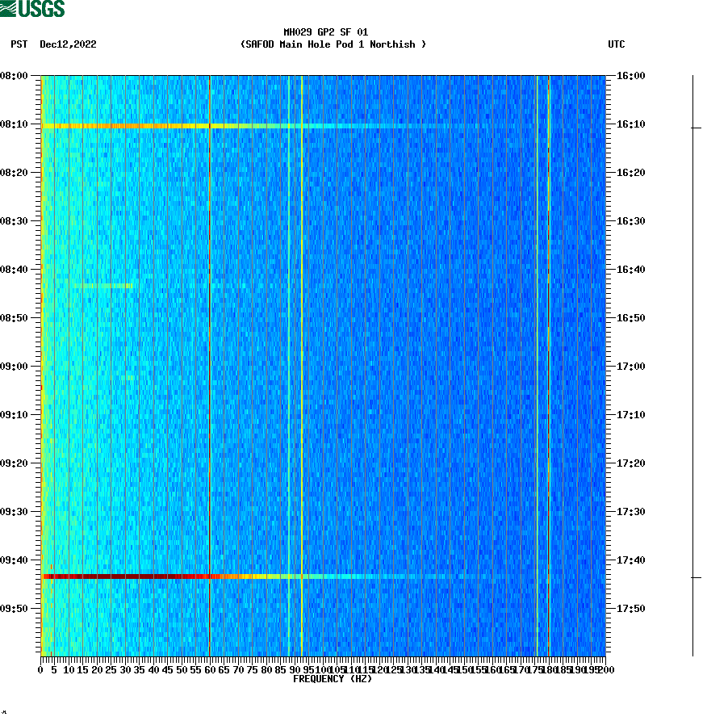728x721 pixels.
Task: Select the UTC label above the right axis
Action: (617, 45)
